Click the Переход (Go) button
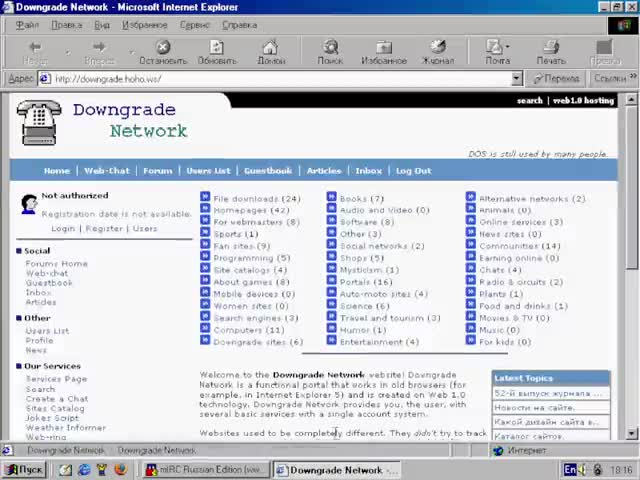The width and height of the screenshot is (640, 480). tap(556, 79)
